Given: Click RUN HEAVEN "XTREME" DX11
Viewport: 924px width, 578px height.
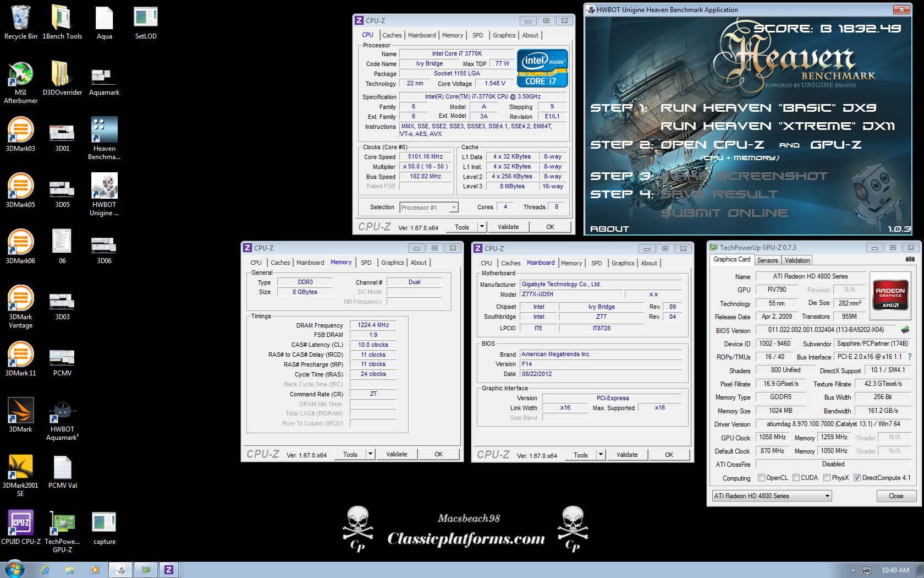Looking at the screenshot, I should point(778,126).
